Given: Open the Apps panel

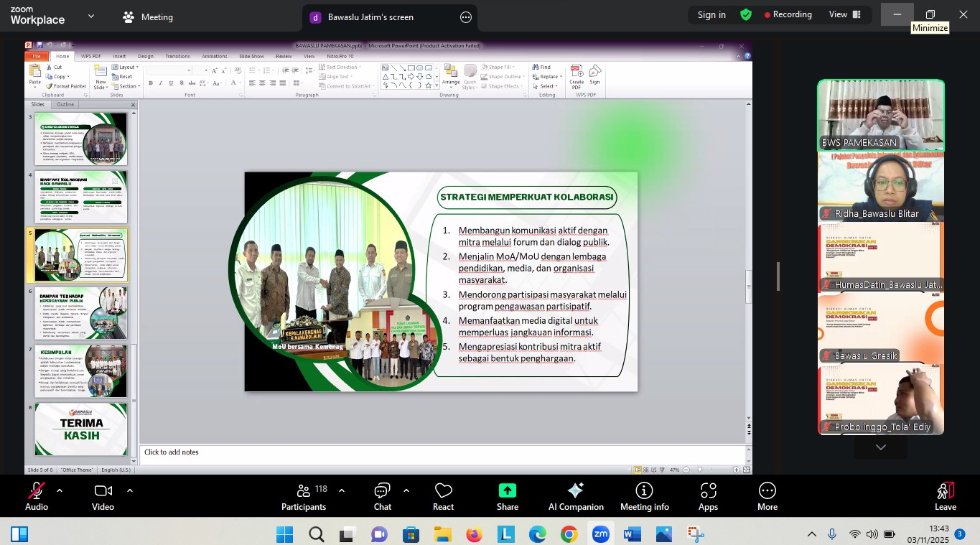Looking at the screenshot, I should (x=708, y=496).
